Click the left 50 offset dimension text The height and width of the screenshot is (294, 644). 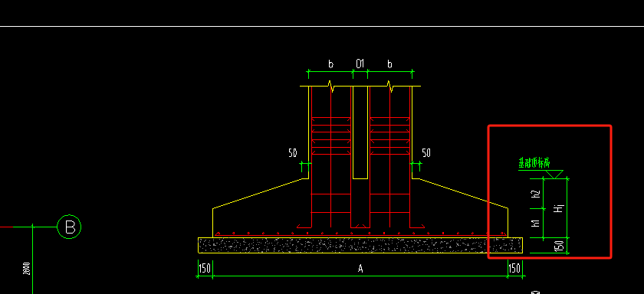coord(292,153)
